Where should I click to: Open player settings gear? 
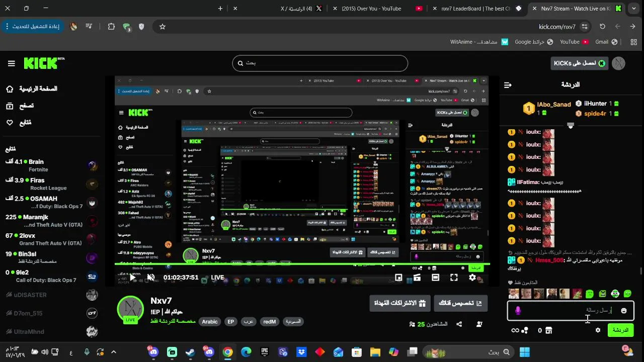pos(472,278)
